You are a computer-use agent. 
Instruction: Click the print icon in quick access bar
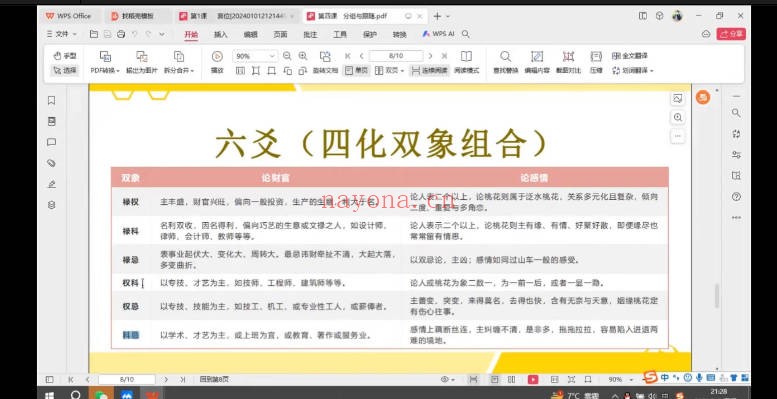tap(121, 34)
